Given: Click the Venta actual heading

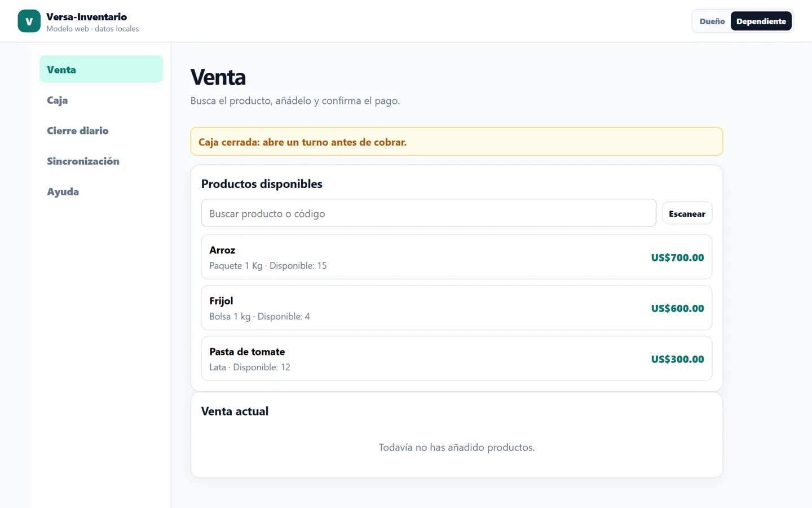Looking at the screenshot, I should click(235, 411).
